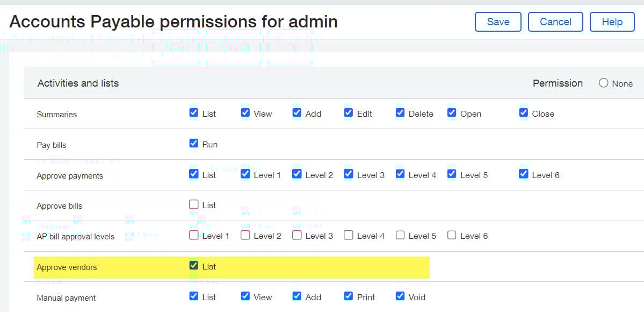Screen dimensions: 644x312
Task: Disable Pay bills Run checkbox
Action: tap(194, 144)
